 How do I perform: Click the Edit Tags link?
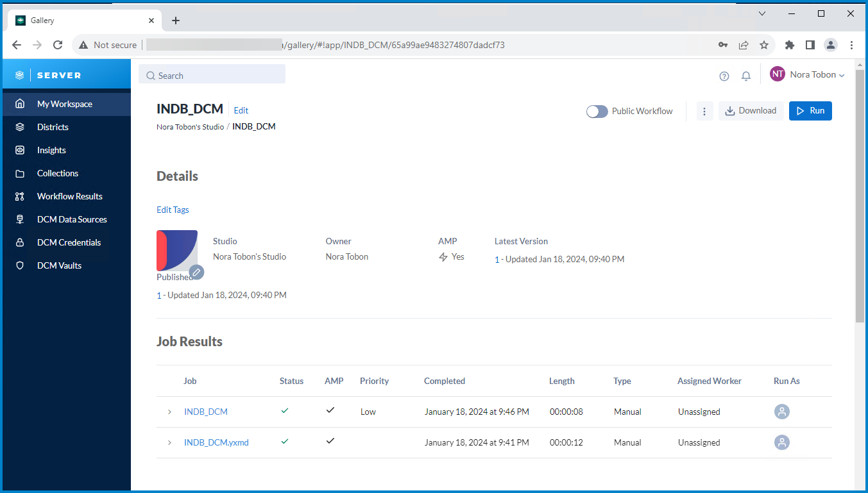[173, 210]
